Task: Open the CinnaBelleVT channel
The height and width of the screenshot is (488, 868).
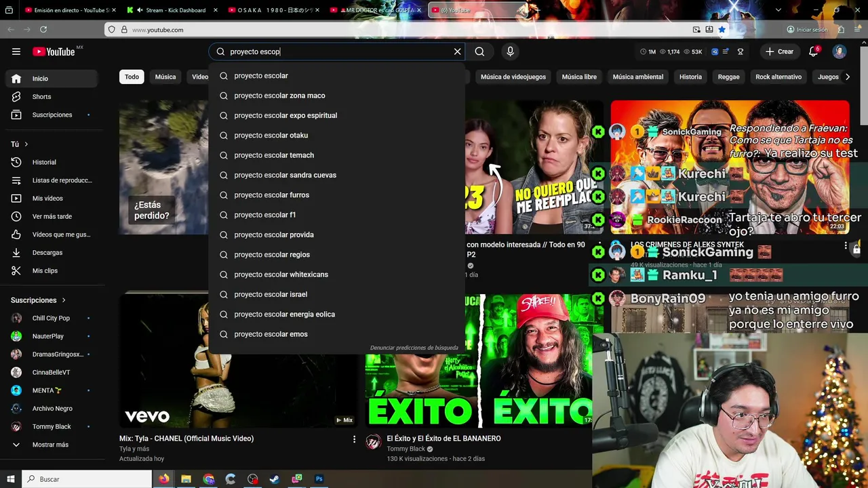Action: pos(52,372)
